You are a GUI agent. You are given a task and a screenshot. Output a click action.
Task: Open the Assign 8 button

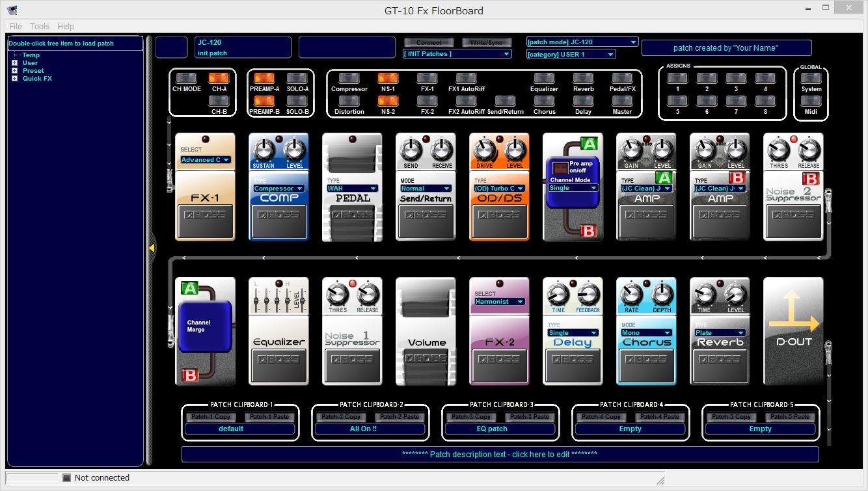tap(765, 101)
